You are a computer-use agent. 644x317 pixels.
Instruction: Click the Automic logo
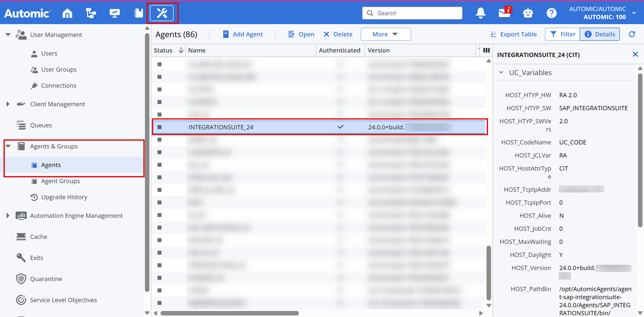point(28,13)
